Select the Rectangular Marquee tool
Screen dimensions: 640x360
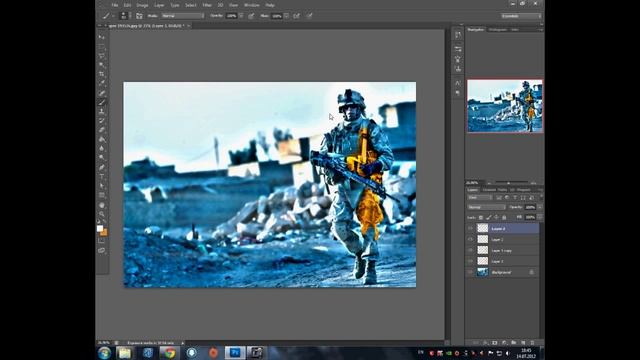pyautogui.click(x=102, y=46)
